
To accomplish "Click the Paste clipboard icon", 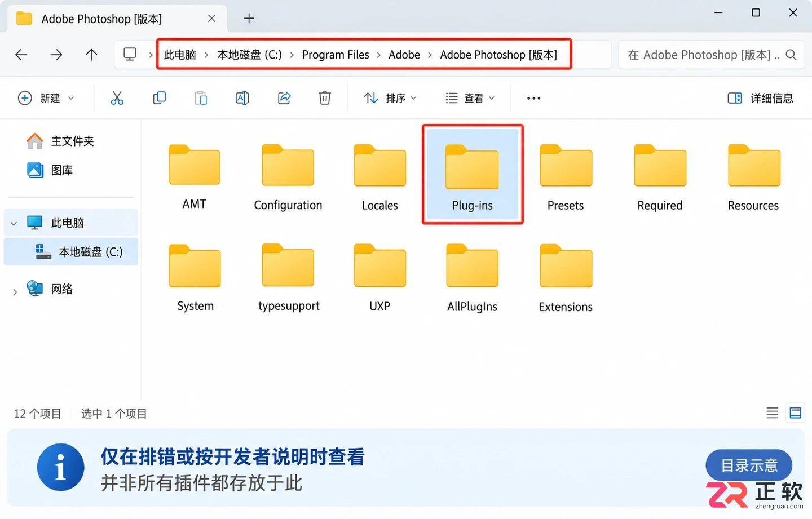I will pos(201,98).
